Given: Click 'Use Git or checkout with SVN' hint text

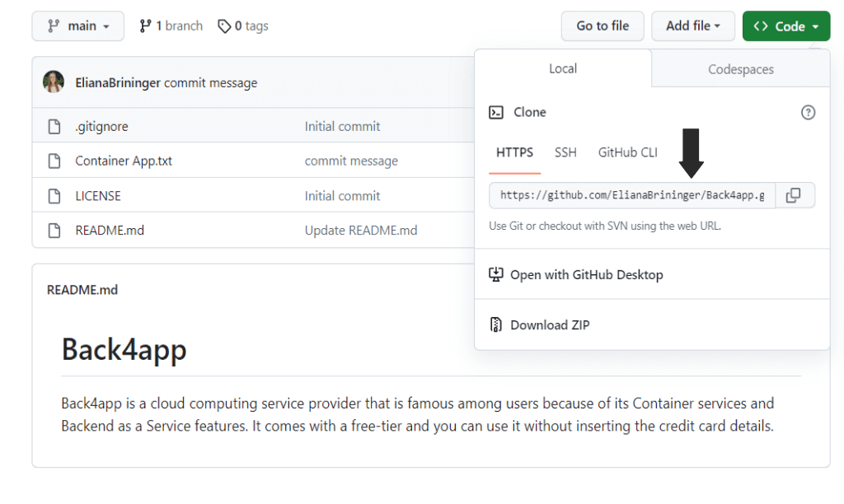Looking at the screenshot, I should [x=605, y=226].
